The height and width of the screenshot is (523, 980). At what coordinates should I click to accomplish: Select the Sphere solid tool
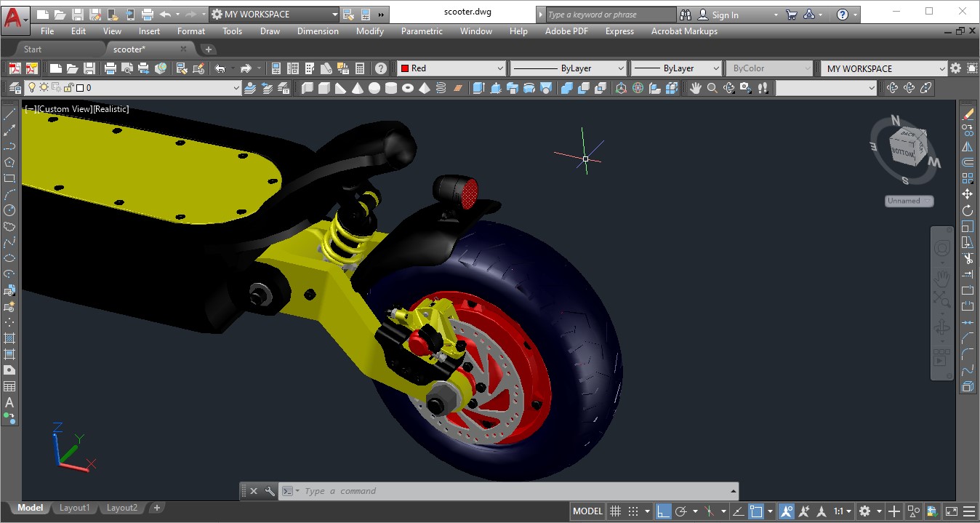pyautogui.click(x=374, y=88)
